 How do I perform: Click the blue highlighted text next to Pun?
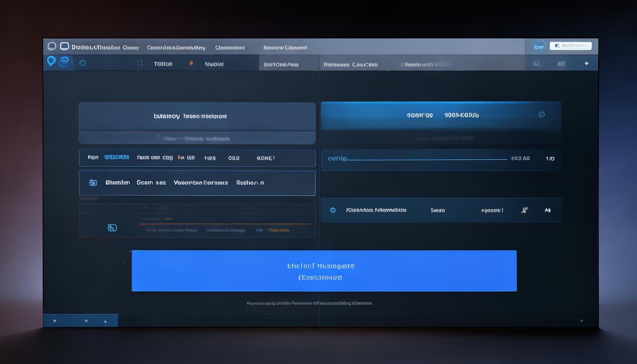[x=117, y=157]
